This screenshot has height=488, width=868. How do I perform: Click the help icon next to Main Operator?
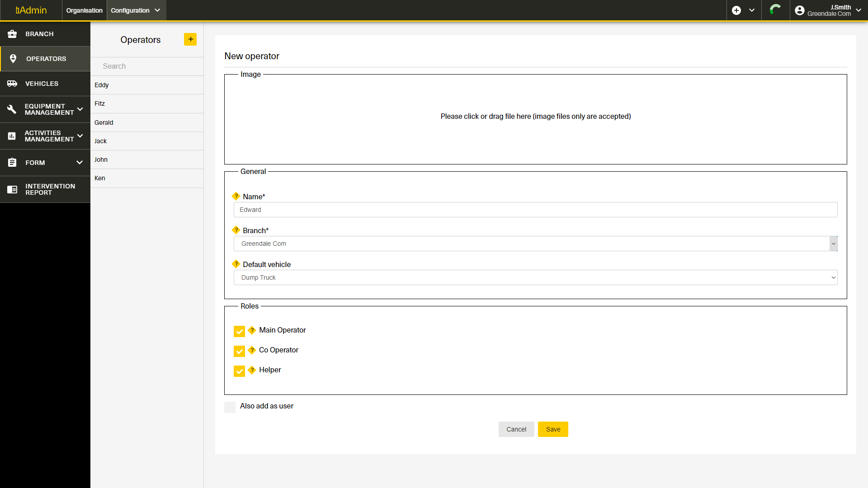[x=252, y=330]
